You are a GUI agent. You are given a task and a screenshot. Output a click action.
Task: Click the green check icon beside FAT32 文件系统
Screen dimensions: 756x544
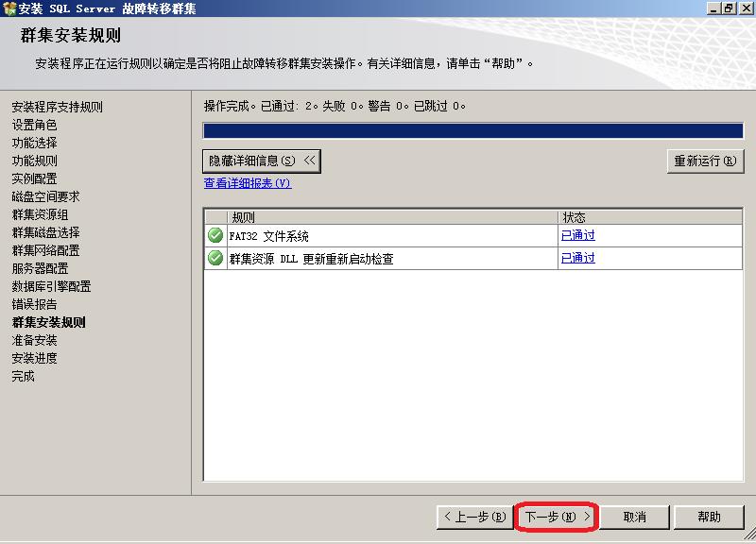coord(215,236)
